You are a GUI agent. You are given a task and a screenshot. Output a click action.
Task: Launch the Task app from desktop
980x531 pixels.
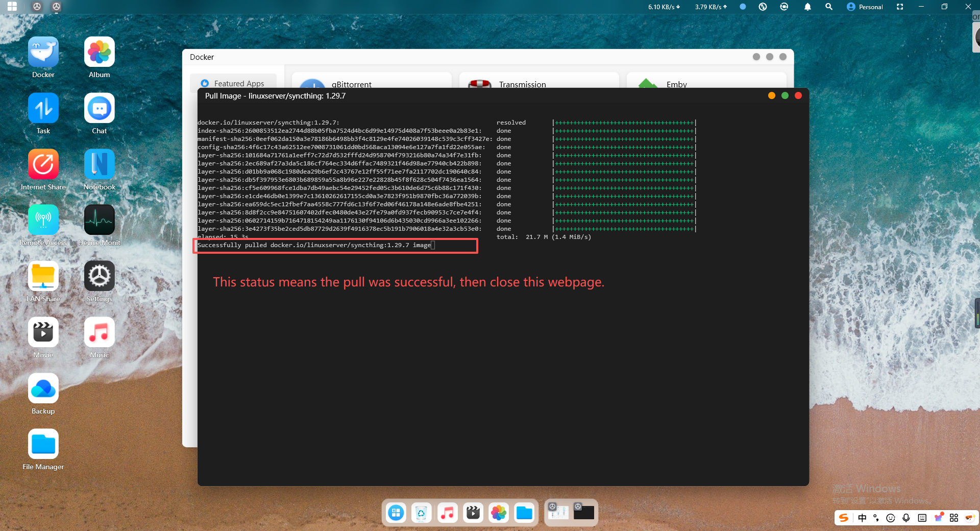[x=43, y=108]
